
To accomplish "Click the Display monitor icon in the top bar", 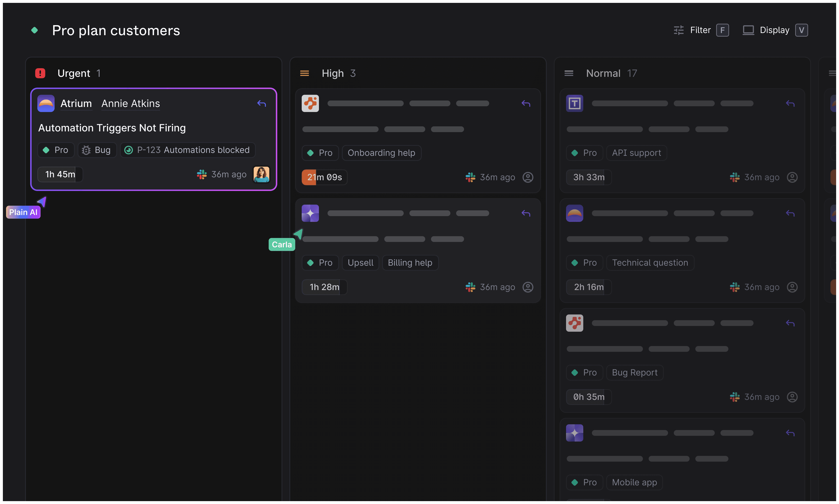I will coord(748,30).
